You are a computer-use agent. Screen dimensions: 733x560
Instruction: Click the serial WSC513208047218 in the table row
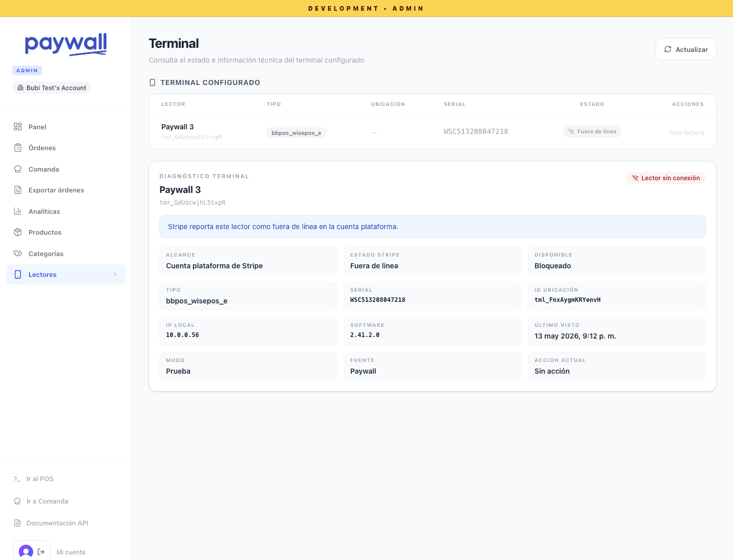(x=476, y=131)
